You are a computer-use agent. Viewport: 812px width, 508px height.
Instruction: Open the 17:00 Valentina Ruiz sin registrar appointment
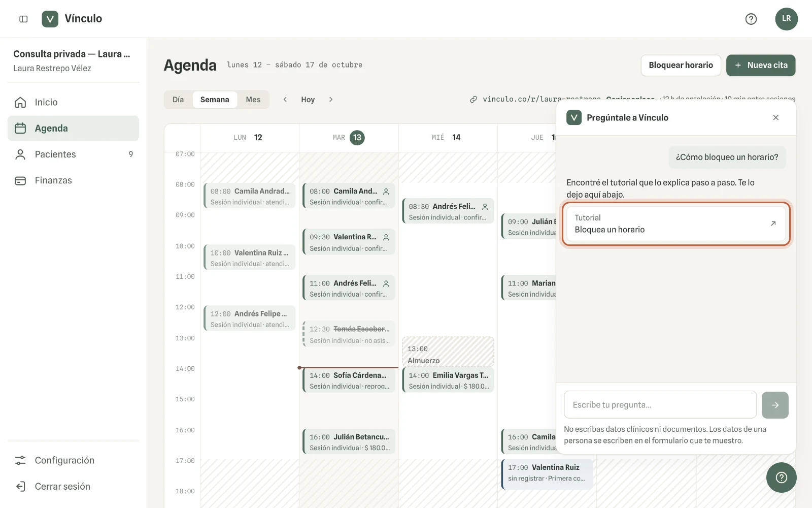click(547, 474)
